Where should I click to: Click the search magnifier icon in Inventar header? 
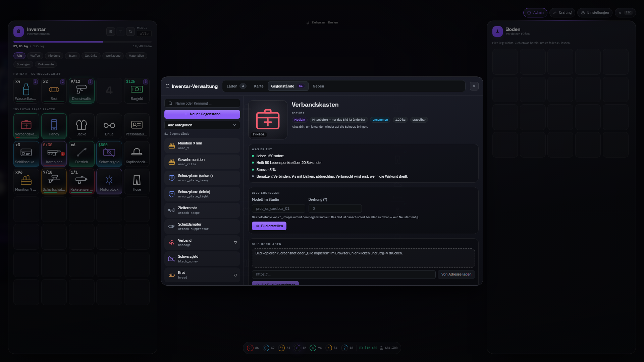(x=130, y=32)
